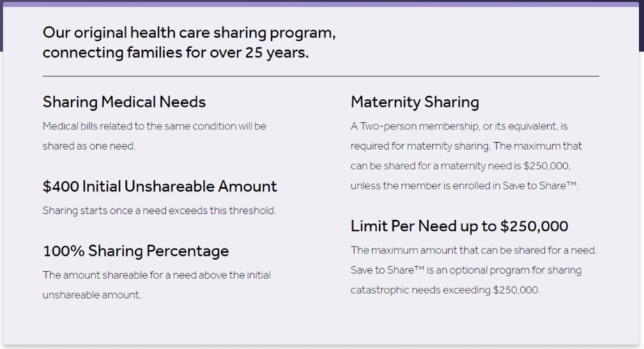Click the horizontal divider line below headline
The height and width of the screenshot is (349, 644).
pyautogui.click(x=321, y=76)
